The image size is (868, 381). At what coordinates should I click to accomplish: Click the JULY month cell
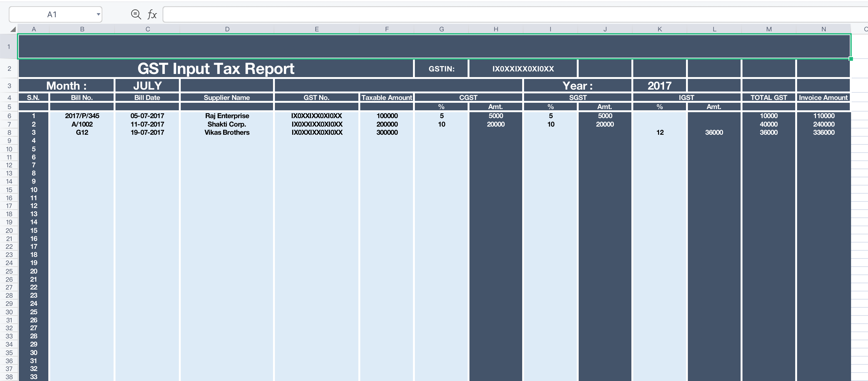pos(147,86)
